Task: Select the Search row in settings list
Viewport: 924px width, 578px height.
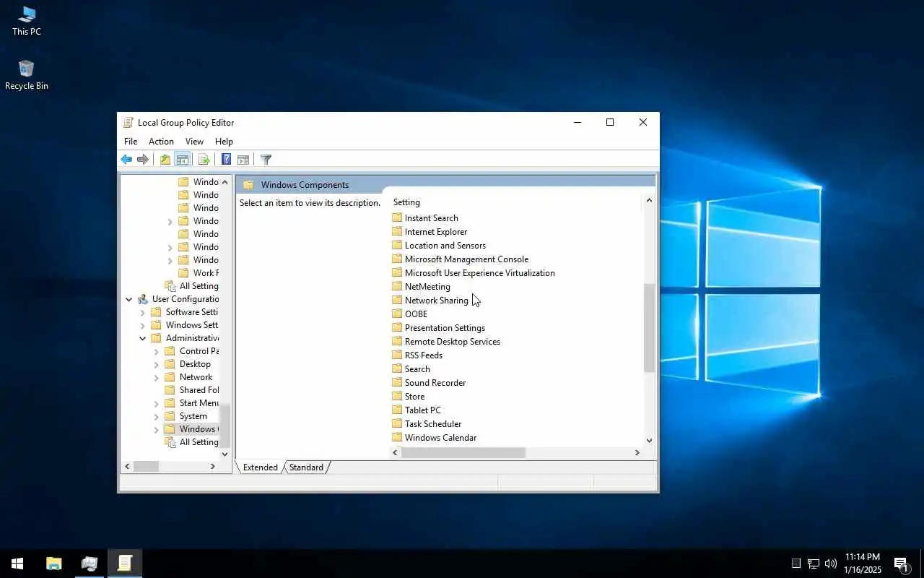Action: pyautogui.click(x=417, y=368)
